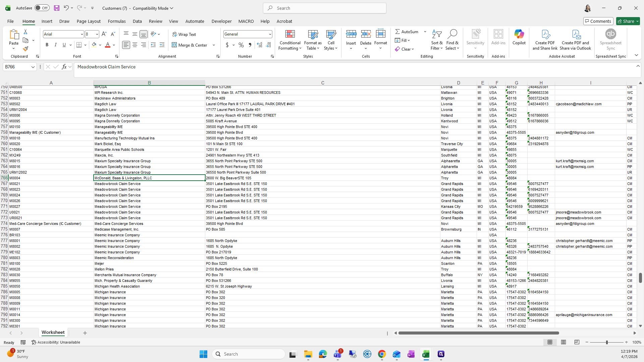Apply Percent Style to the cell
The height and width of the screenshot is (362, 644).
[241, 45]
